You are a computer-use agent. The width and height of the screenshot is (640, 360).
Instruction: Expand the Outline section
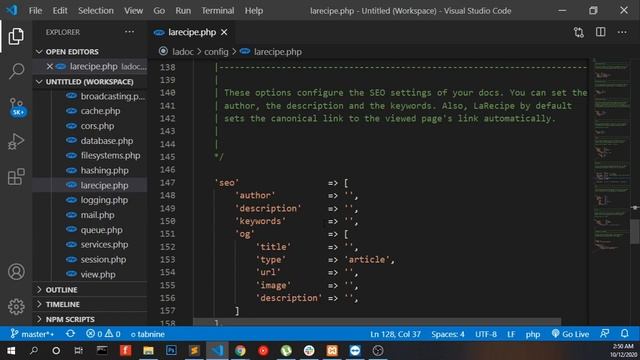click(x=90, y=289)
